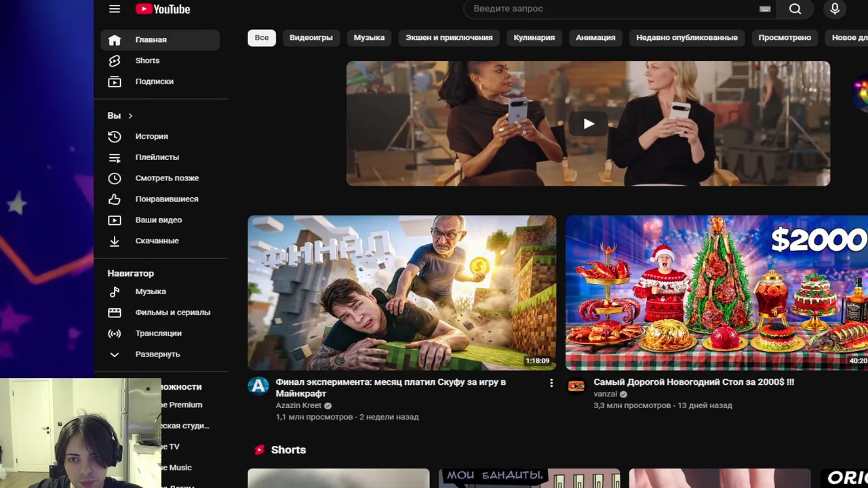Select the Экшен и приключения chip
The image size is (868, 488).
click(449, 38)
